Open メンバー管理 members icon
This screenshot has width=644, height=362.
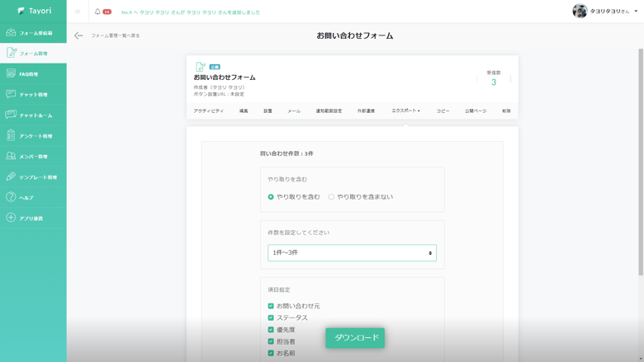pos(11,156)
